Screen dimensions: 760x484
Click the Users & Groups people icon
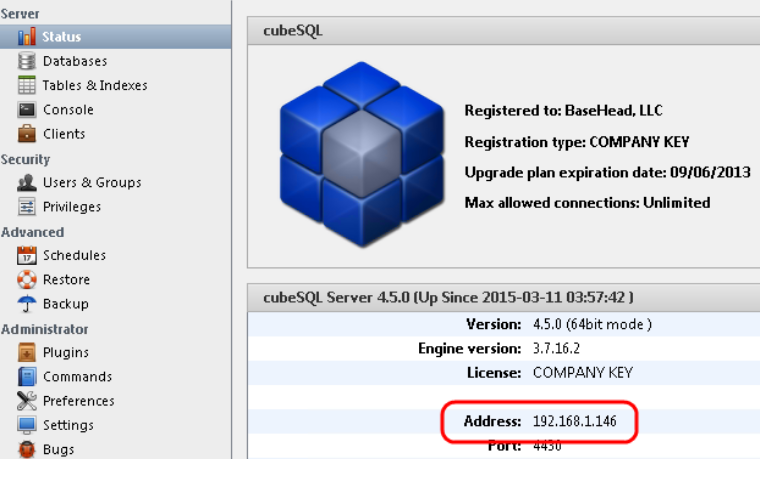pyautogui.click(x=27, y=182)
